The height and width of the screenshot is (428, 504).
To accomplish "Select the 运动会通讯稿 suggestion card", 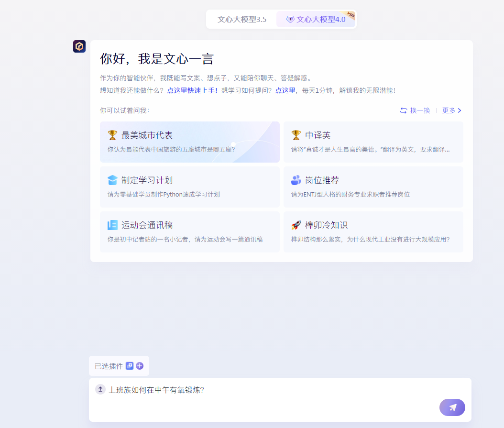I will [190, 232].
